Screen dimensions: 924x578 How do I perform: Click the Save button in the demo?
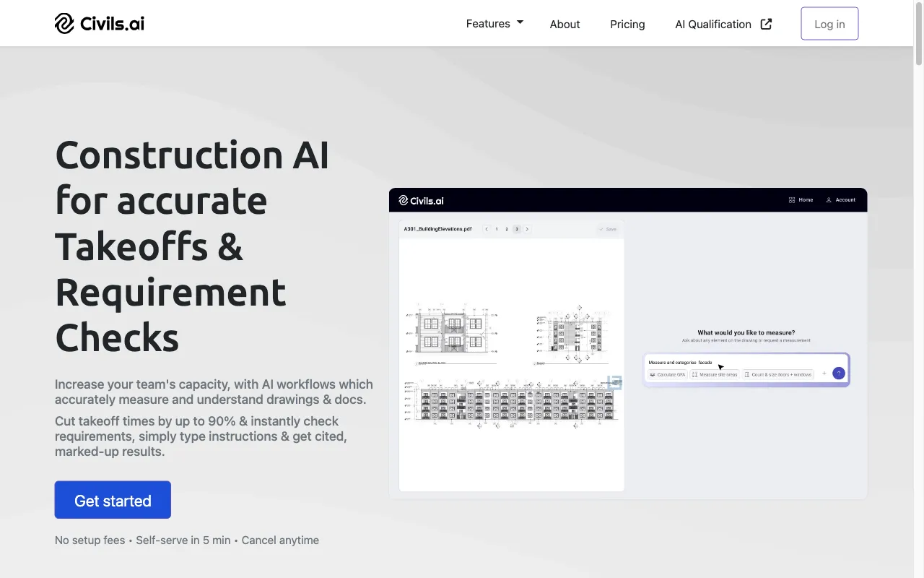coord(608,229)
